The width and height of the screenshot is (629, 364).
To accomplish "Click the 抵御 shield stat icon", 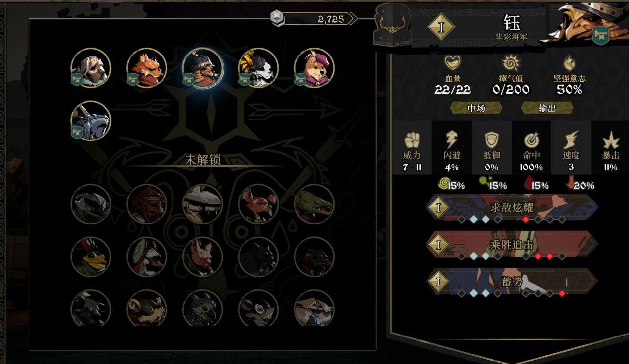I will point(491,140).
